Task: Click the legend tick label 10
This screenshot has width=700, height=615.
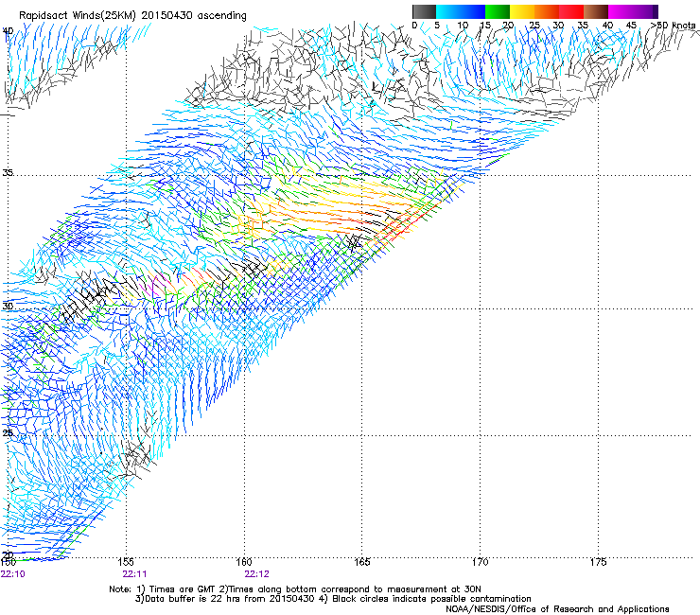Action: coord(463,26)
